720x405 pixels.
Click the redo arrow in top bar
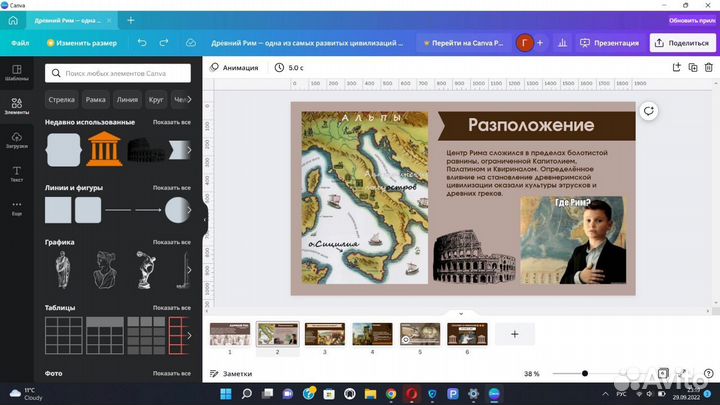coord(164,43)
